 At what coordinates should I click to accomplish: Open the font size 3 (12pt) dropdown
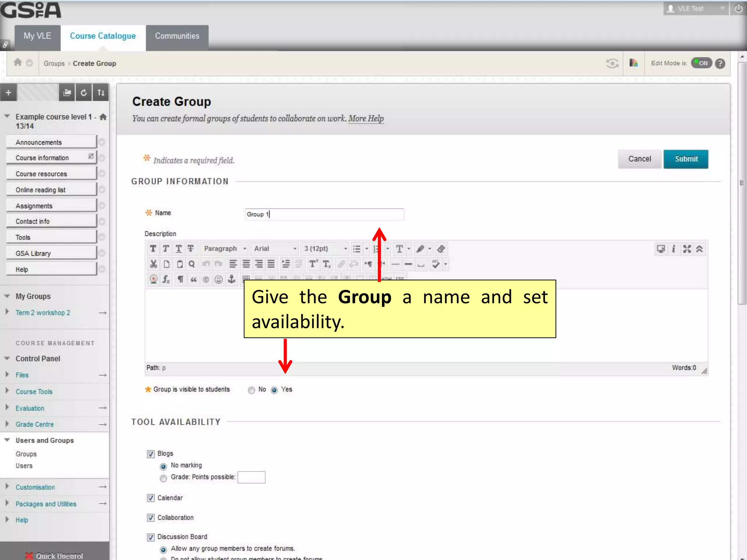[x=326, y=249]
